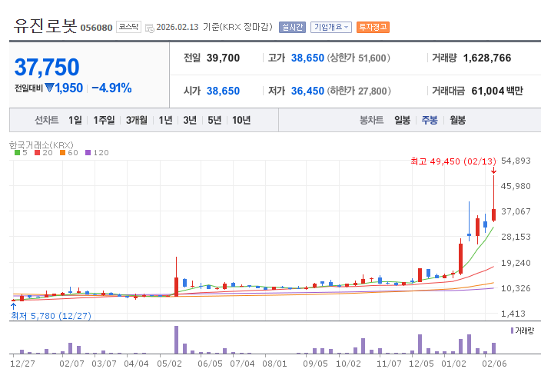Select the 10년 line chart tab
This screenshot has width=541, height=392.
click(241, 120)
